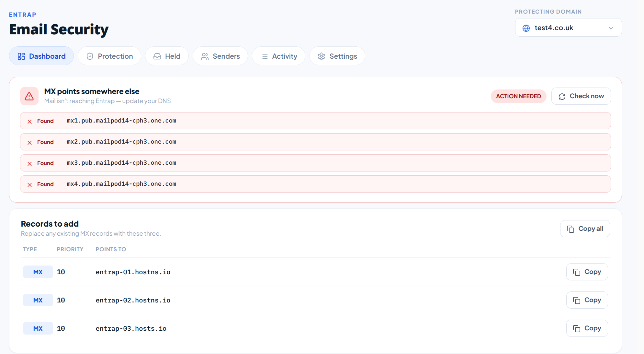
Task: Switch to the Protection tab
Action: point(109,56)
